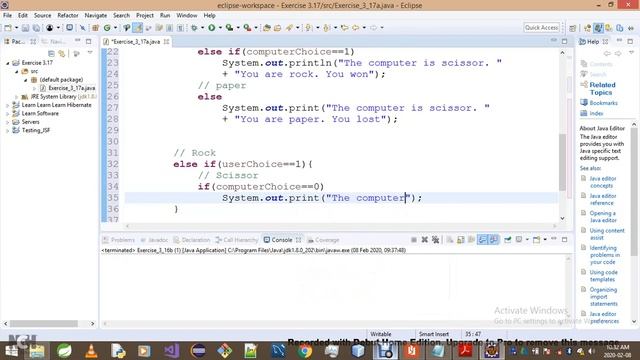Click the green Run button in toolbar

click(211, 28)
